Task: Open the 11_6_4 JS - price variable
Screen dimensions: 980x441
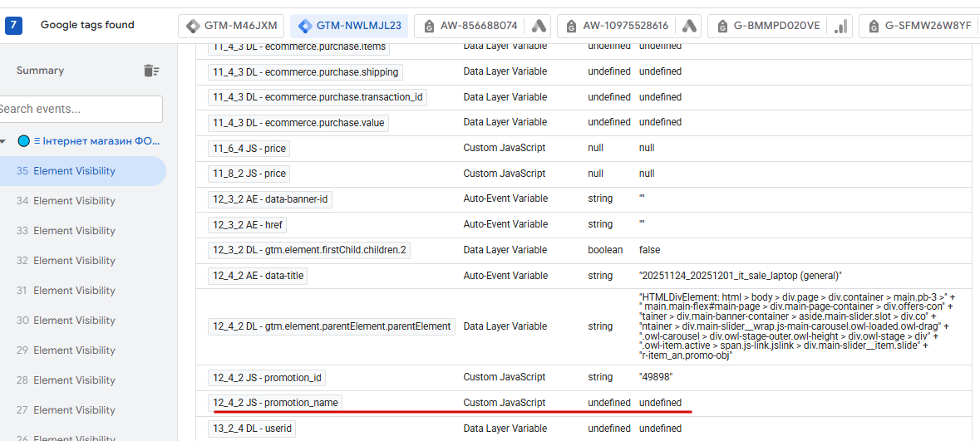Action: (249, 148)
